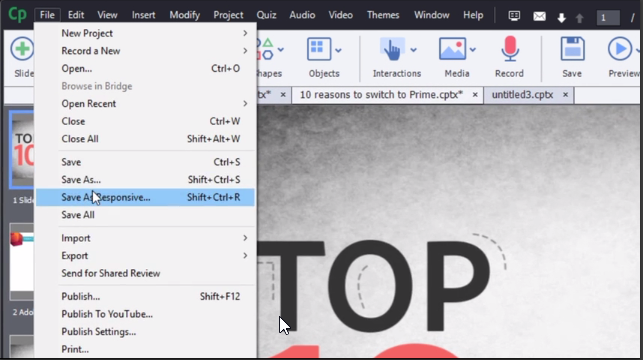Click the up arrow previous-slide icon
This screenshot has width=643, height=360.
(x=579, y=18)
